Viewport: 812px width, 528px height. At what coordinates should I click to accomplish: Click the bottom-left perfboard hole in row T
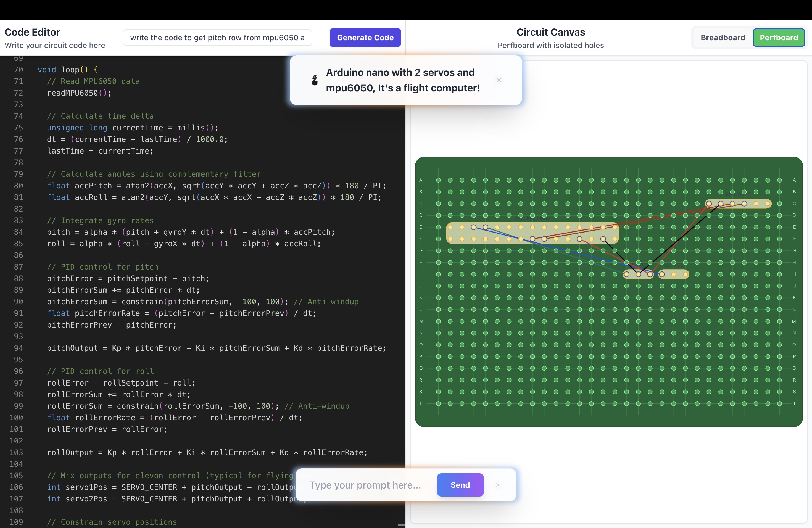coord(438,403)
